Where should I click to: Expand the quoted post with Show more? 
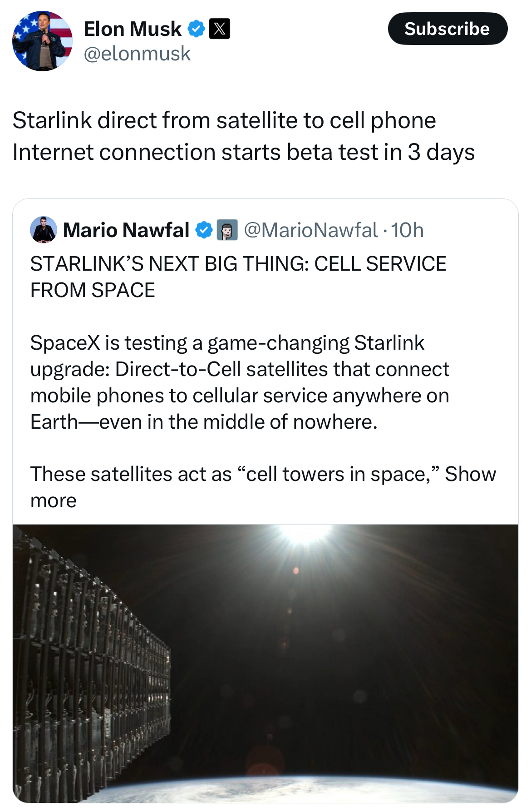pyautogui.click(x=470, y=474)
